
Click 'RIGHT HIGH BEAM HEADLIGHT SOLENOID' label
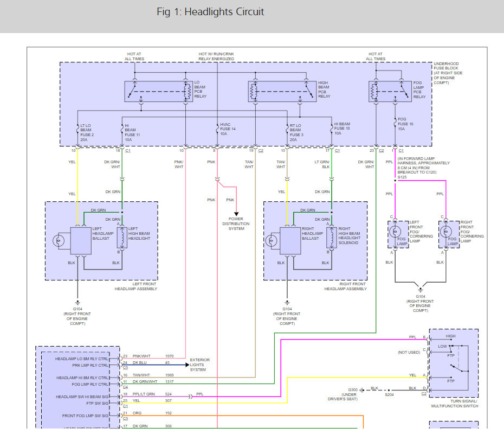350,236
